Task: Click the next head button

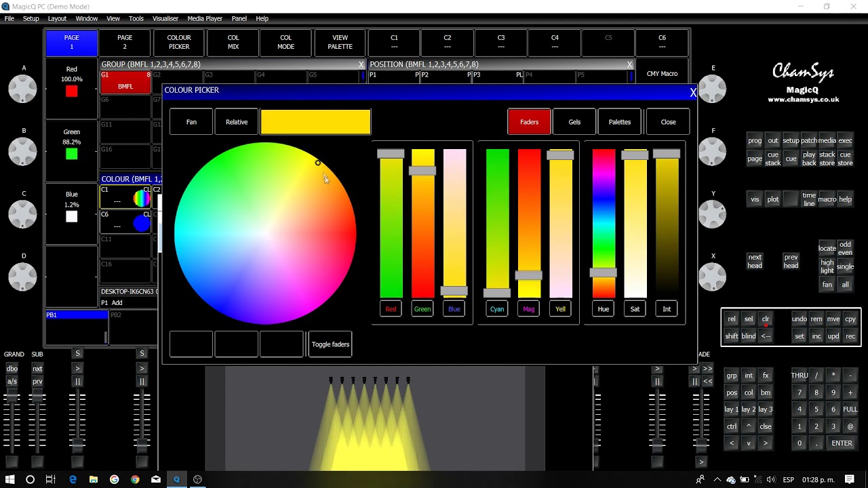Action: pyautogui.click(x=755, y=261)
